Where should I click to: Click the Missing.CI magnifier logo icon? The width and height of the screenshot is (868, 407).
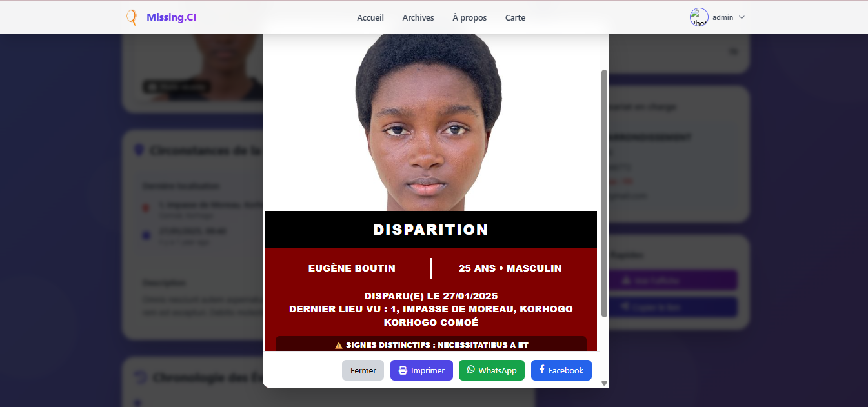click(x=132, y=17)
